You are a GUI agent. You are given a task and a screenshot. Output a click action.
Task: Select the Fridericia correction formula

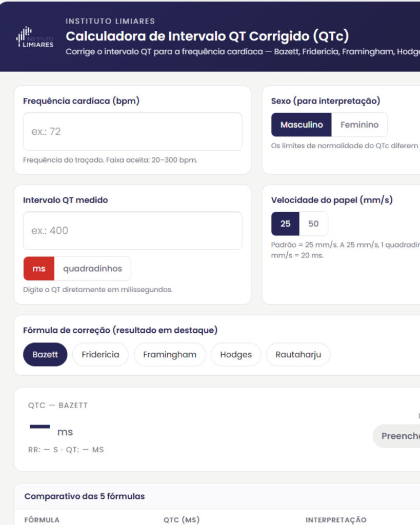tap(101, 354)
